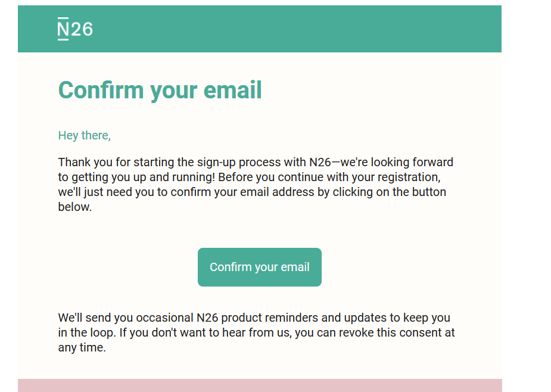Click the white margin right of email body
551x392 pixels.
coord(526,197)
